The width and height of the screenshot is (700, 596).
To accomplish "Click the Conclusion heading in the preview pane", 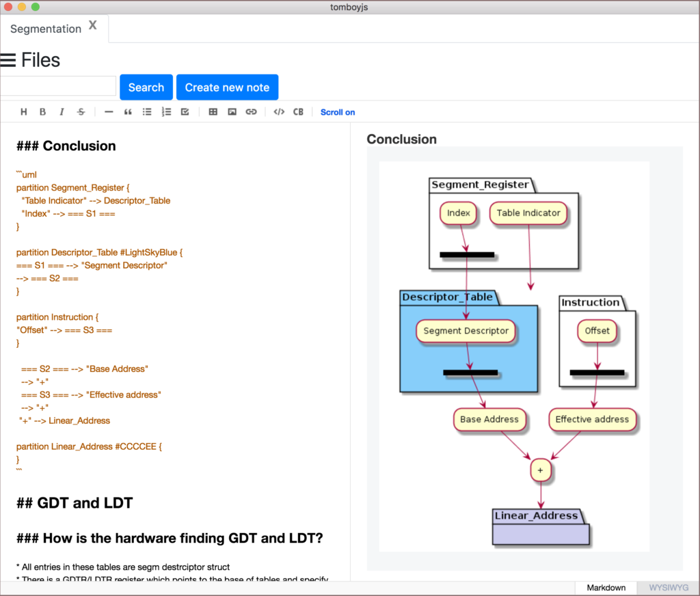I will [x=401, y=139].
